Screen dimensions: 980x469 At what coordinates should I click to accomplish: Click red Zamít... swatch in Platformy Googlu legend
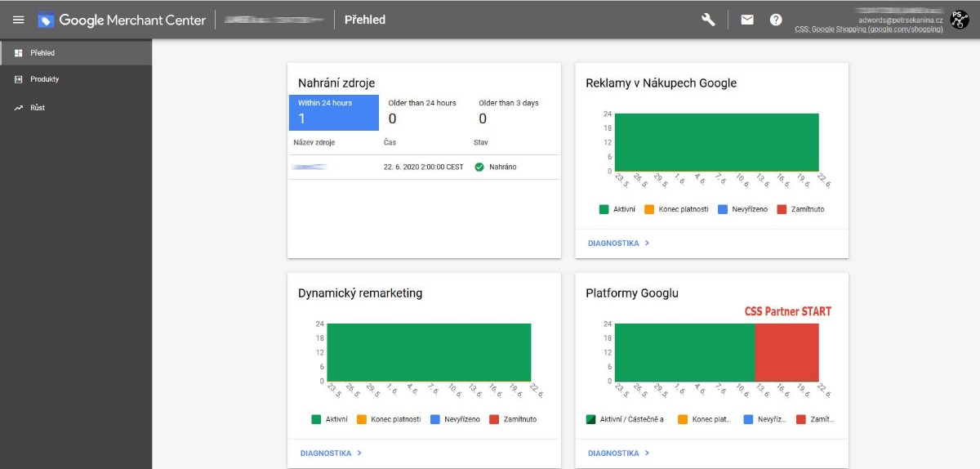tap(800, 419)
